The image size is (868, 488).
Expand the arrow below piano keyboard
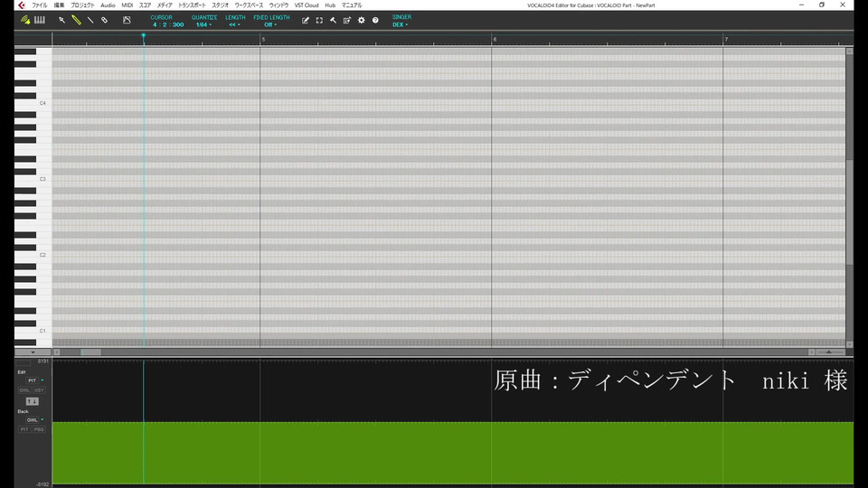(x=33, y=352)
